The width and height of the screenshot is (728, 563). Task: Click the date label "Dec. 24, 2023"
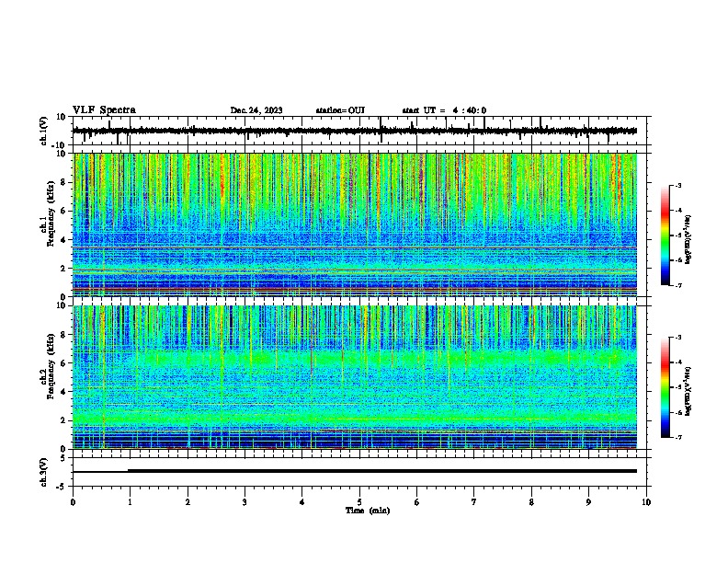[x=256, y=110]
